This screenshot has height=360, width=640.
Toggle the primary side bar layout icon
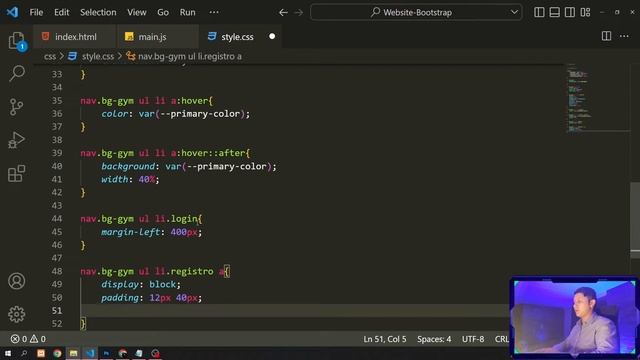coord(539,12)
